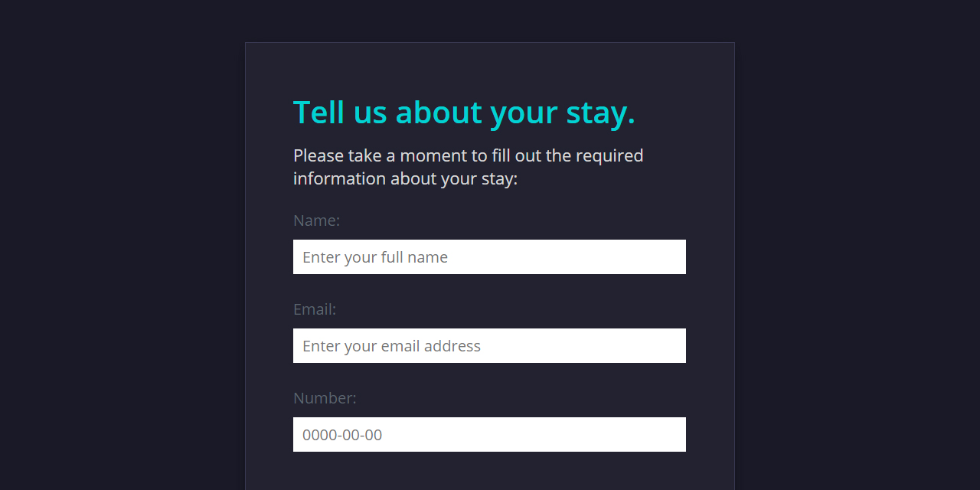Click the full name input field
Screen dimensions: 980x490
coord(489,256)
